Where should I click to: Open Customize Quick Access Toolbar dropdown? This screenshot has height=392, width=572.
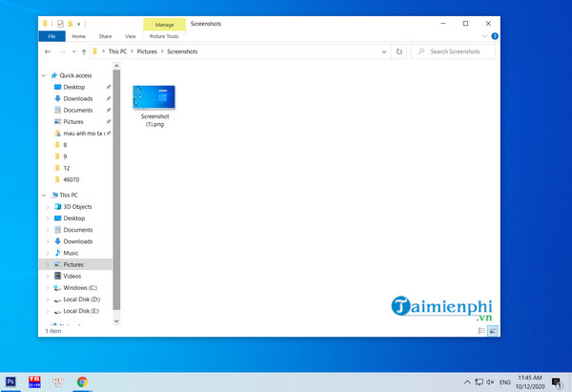click(x=78, y=24)
